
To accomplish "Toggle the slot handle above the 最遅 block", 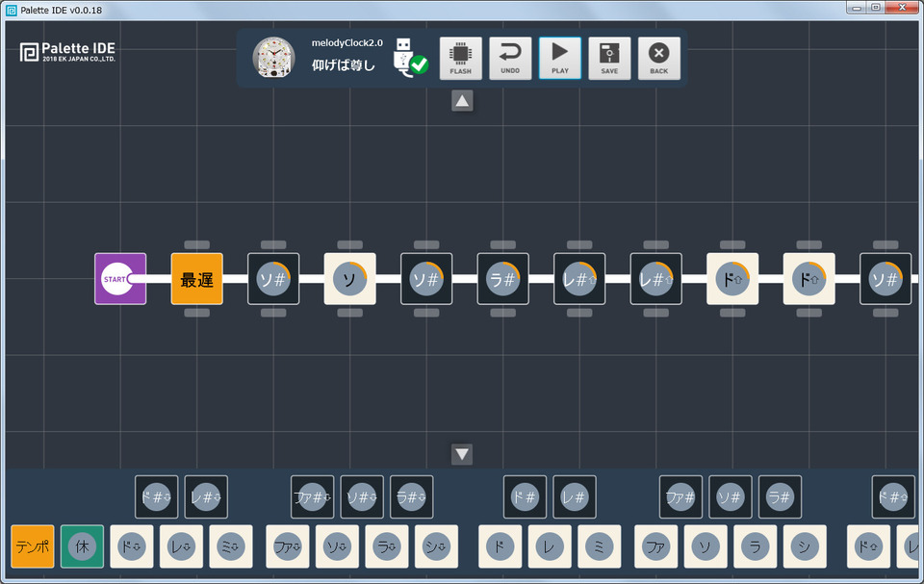I will click(x=196, y=244).
